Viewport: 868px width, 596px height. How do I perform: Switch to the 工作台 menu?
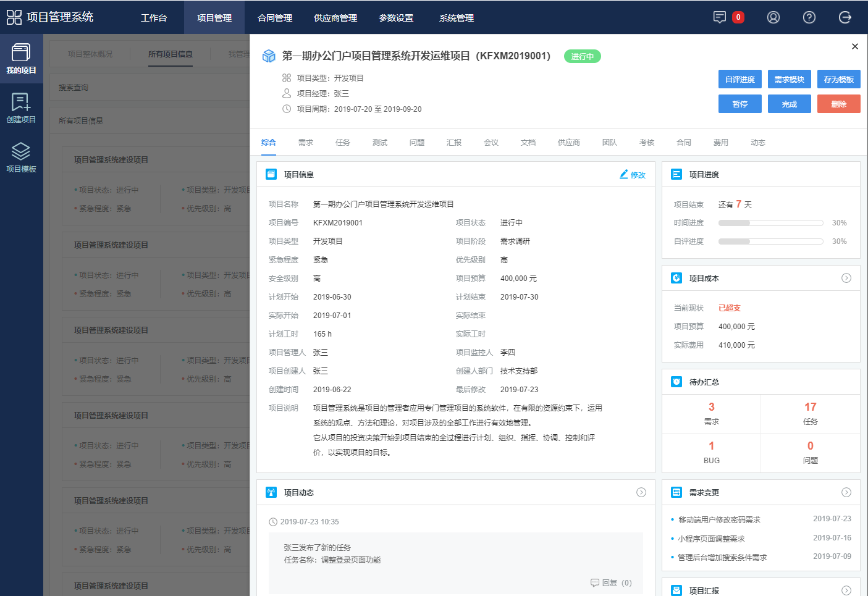click(x=154, y=17)
